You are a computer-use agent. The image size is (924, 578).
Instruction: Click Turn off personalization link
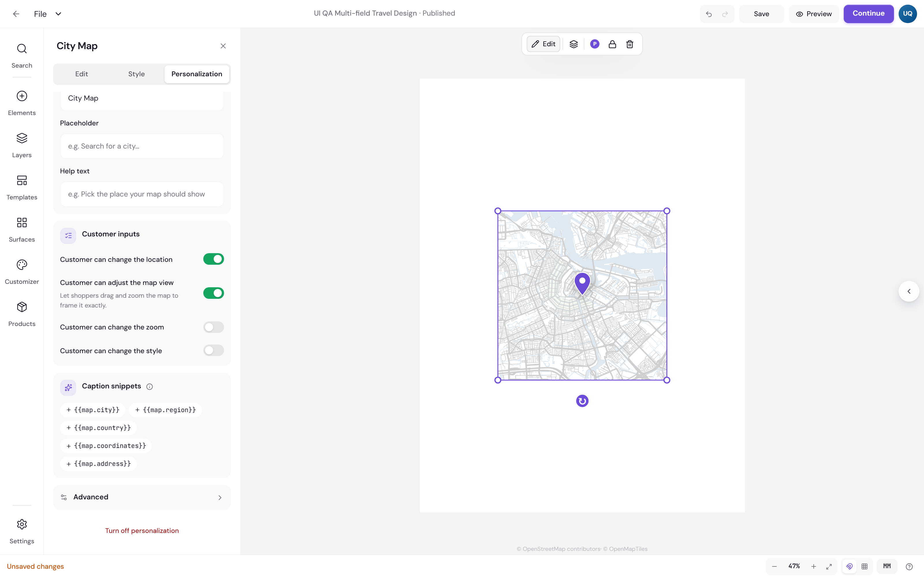142,531
